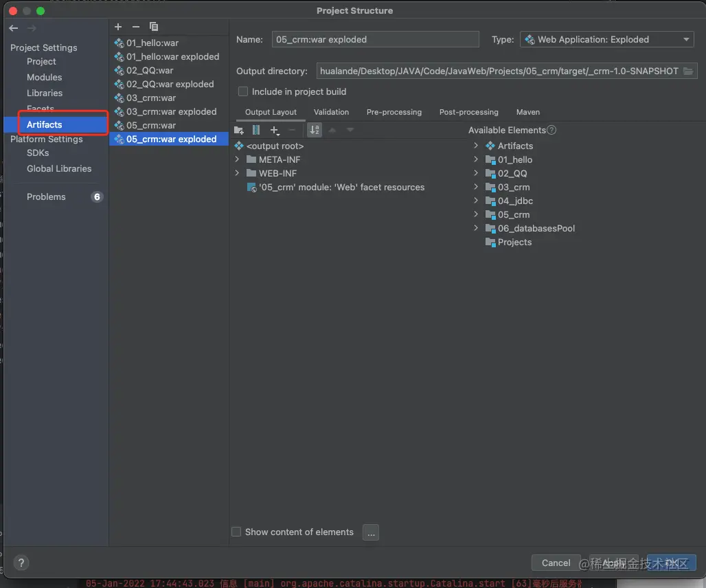The height and width of the screenshot is (588, 706).
Task: Copy the selected artifact
Action: coord(154,27)
